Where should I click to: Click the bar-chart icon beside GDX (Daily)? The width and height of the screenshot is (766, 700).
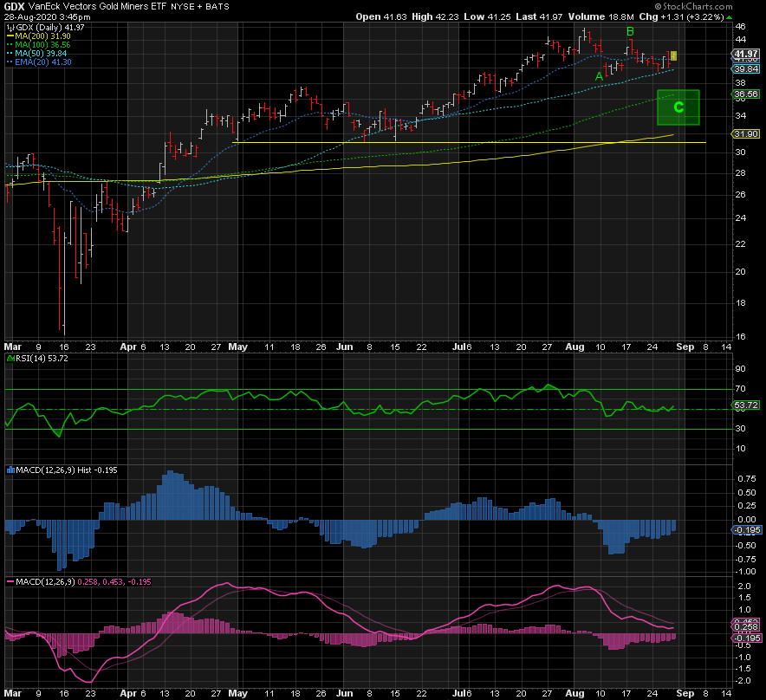coord(10,28)
